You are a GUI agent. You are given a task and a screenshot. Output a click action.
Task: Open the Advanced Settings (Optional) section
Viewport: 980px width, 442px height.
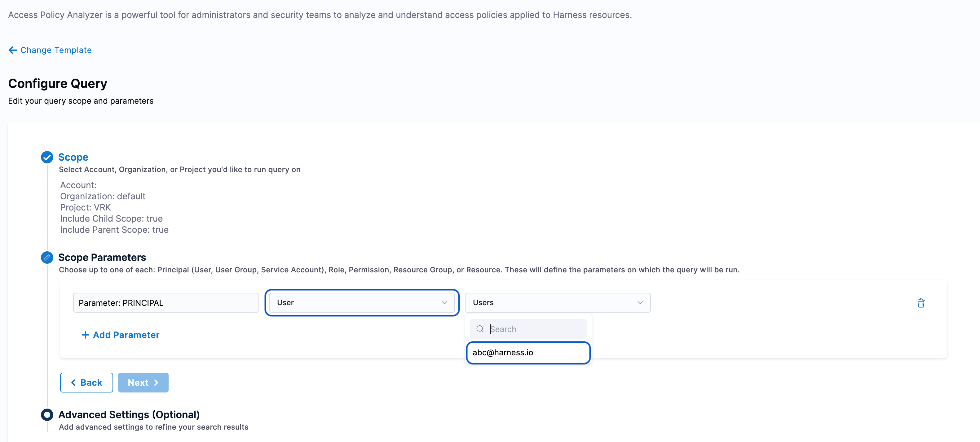tap(129, 415)
